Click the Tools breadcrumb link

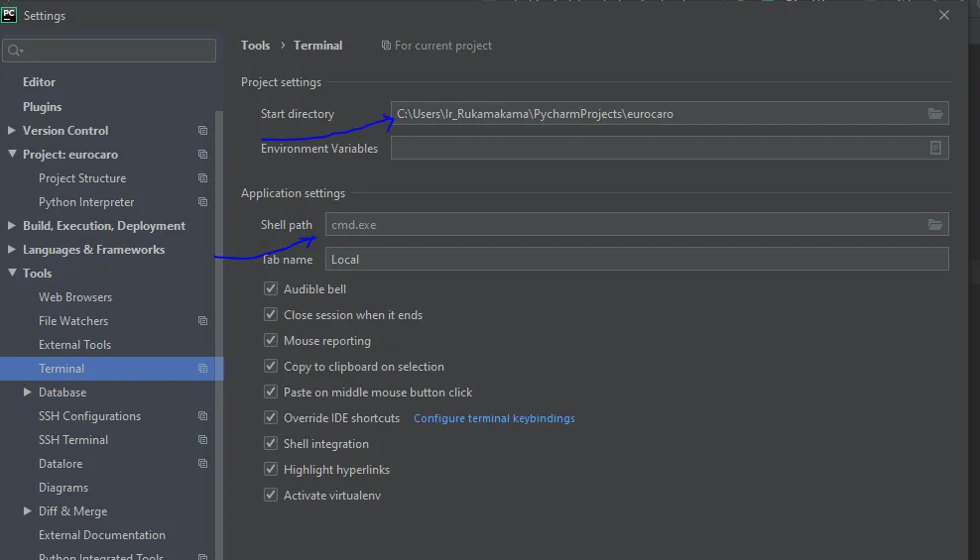pyautogui.click(x=255, y=46)
